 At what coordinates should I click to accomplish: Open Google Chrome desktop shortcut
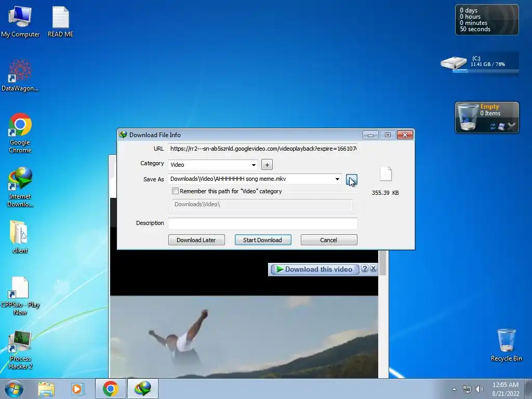click(20, 133)
